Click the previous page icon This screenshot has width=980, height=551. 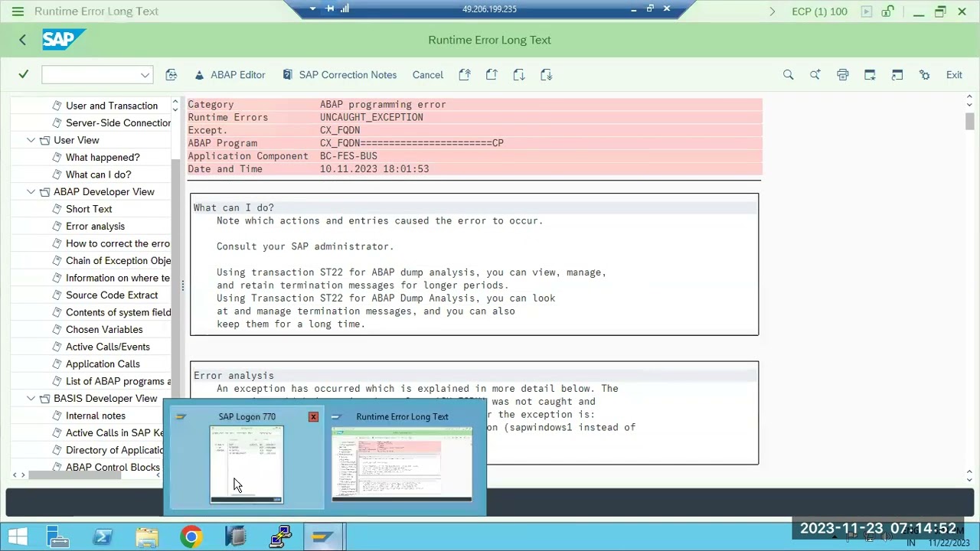pos(492,75)
